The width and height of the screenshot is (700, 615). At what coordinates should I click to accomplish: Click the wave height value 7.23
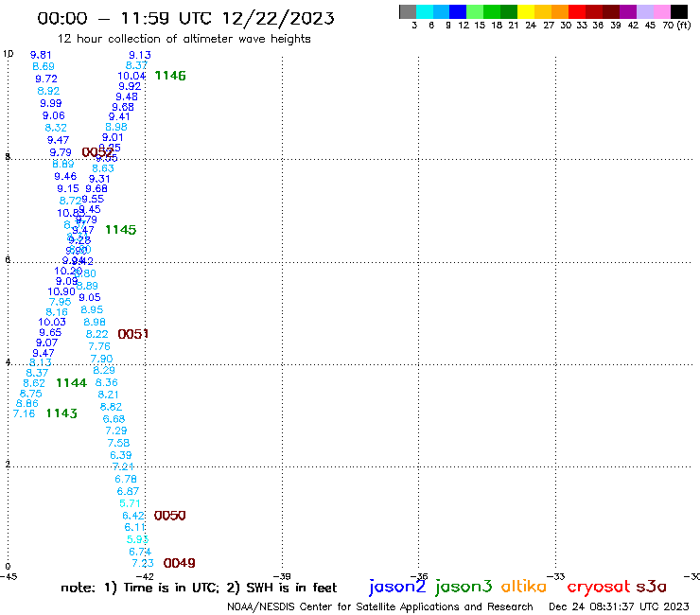click(x=143, y=563)
